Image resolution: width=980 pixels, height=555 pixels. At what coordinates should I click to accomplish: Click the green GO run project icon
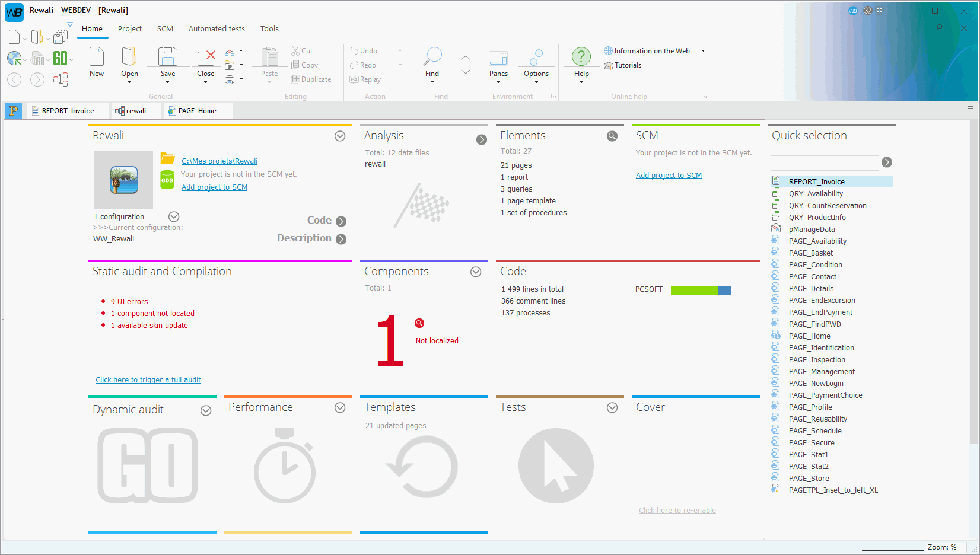(x=60, y=58)
